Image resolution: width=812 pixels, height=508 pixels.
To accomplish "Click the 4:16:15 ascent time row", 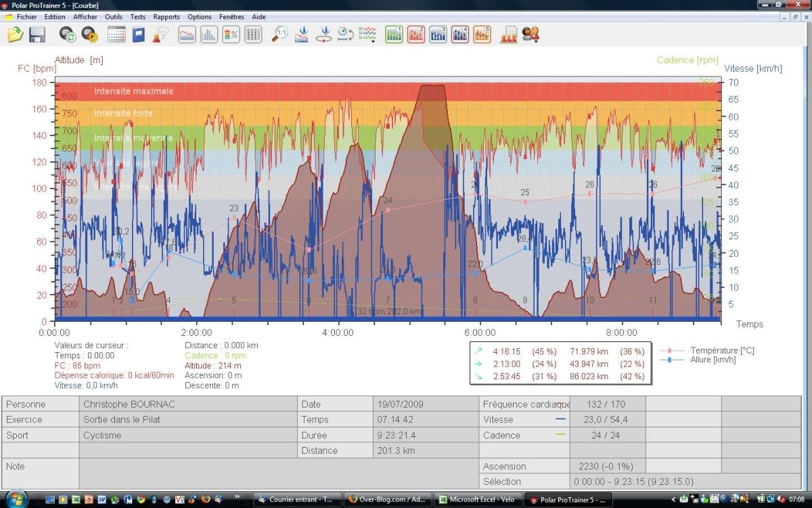I will (x=560, y=351).
